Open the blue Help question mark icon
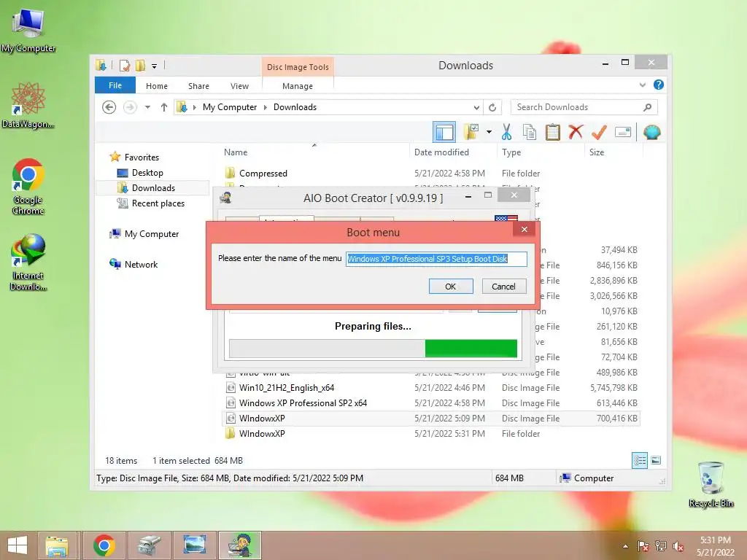 (x=659, y=85)
